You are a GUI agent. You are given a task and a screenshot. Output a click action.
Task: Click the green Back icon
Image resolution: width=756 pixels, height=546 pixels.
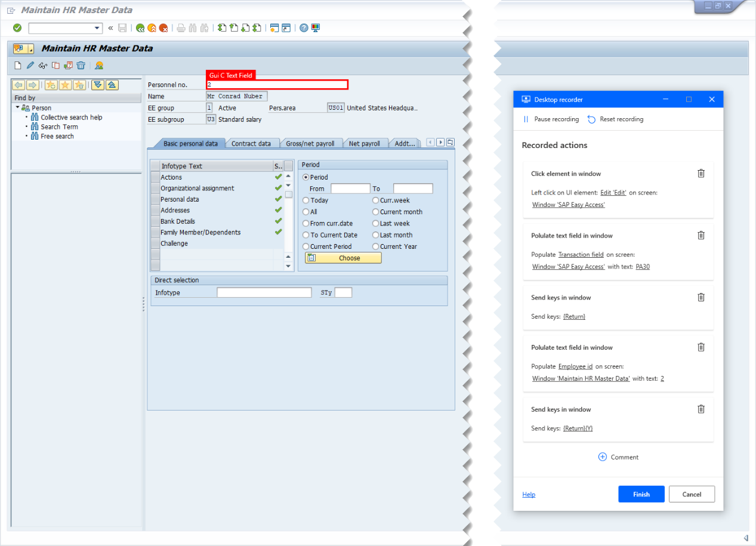click(140, 28)
